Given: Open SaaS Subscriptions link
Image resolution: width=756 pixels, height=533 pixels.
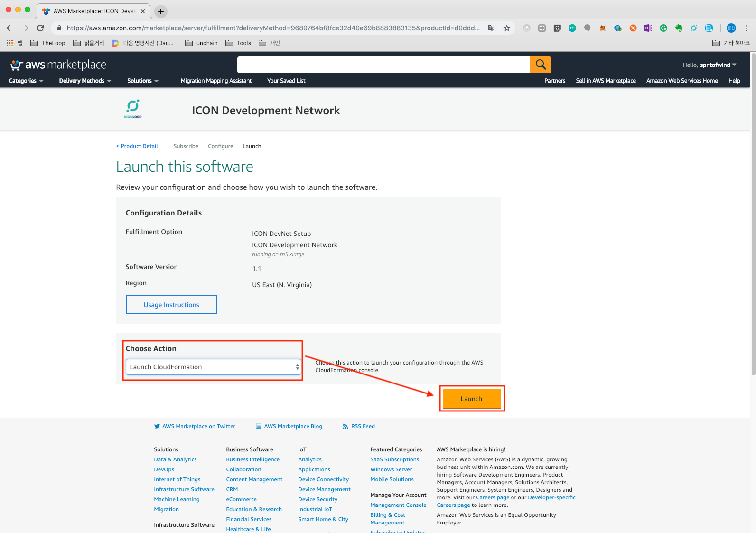Looking at the screenshot, I should click(395, 459).
